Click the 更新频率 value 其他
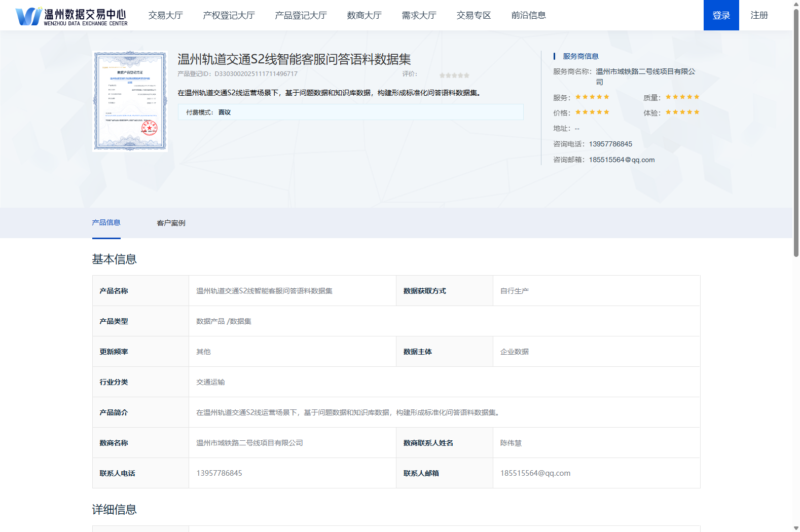Viewport: 800px width, 532px height. pyautogui.click(x=292, y=352)
